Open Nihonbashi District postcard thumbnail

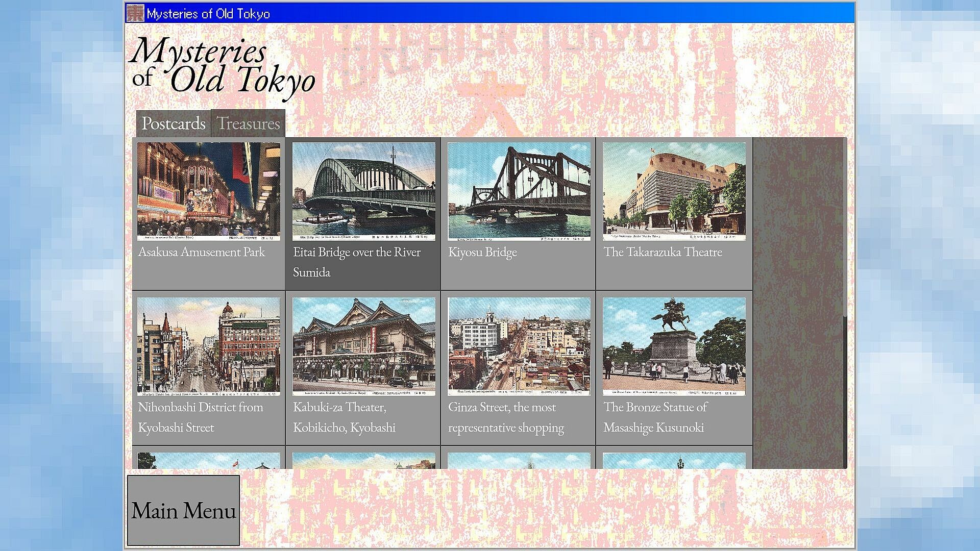tap(208, 346)
